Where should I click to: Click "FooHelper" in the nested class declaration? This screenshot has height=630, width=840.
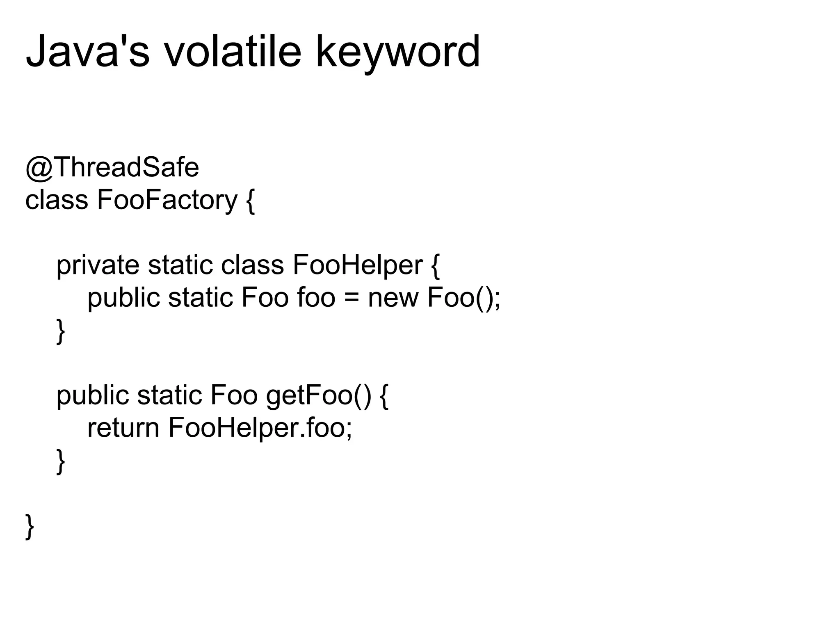357,265
